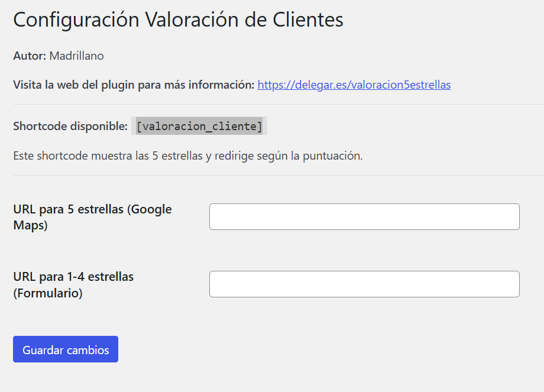544x392 pixels.
Task: Click '(Formulario)' in the second field label
Action: [48, 293]
